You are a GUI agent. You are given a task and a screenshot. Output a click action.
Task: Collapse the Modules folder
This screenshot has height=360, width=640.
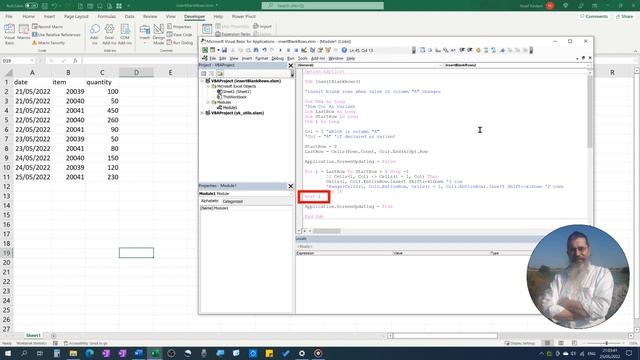coord(208,102)
